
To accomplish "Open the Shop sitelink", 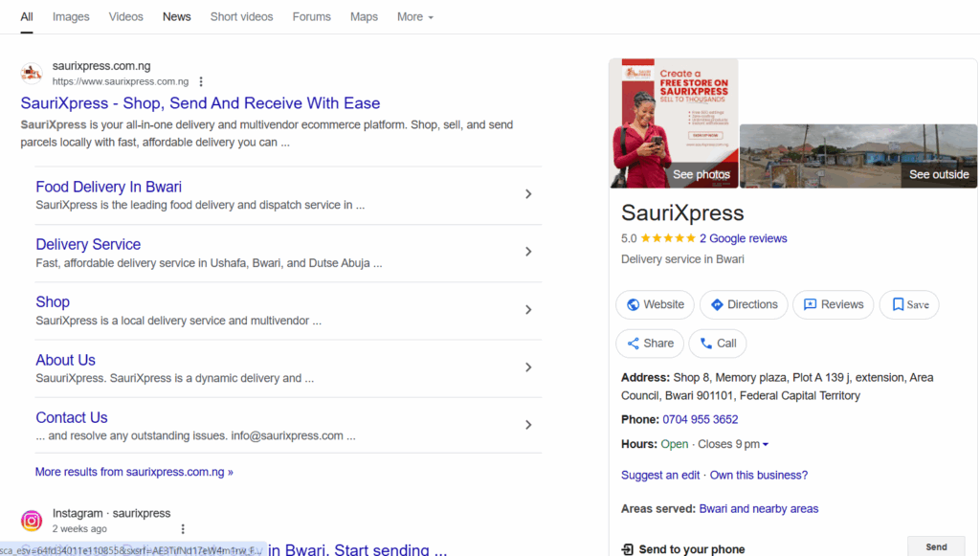I will click(53, 301).
